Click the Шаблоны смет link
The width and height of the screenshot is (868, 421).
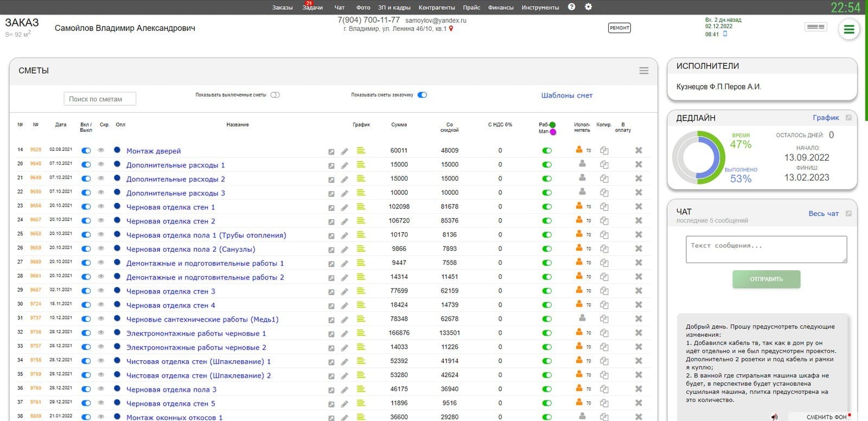[566, 95]
